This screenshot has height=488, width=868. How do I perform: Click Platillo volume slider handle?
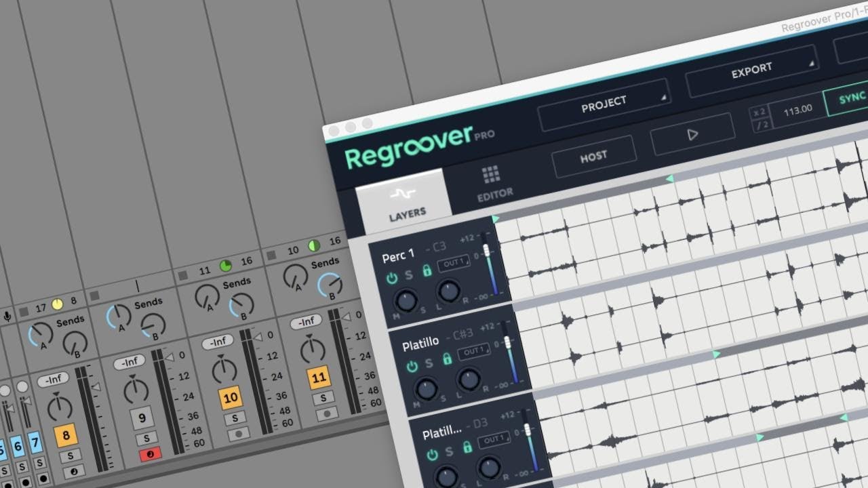click(507, 343)
